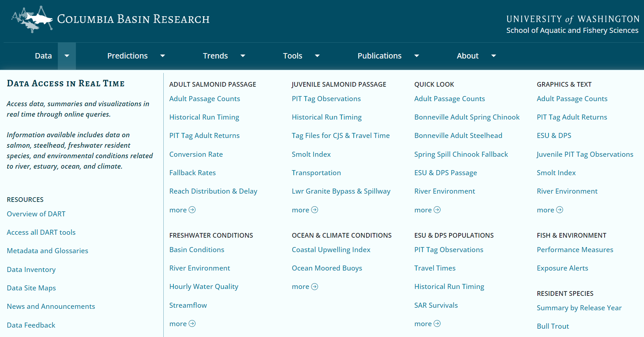The image size is (644, 337).
Task: Open Metadata and Glossaries link
Action: [x=47, y=251]
